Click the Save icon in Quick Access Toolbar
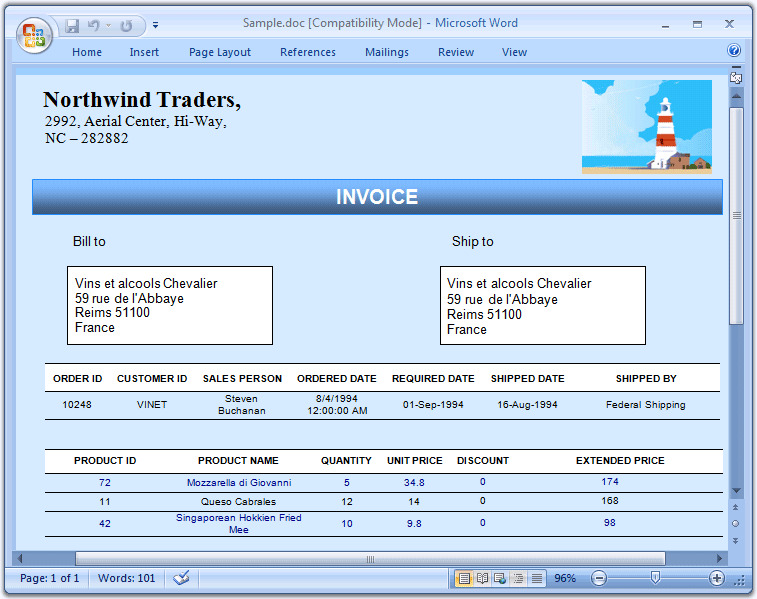Image resolution: width=757 pixels, height=599 pixels. [x=72, y=26]
